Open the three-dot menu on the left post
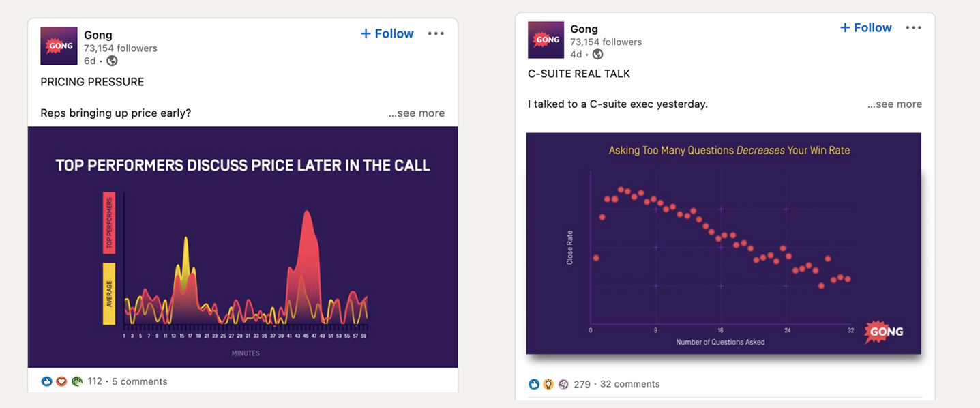The image size is (980, 408). (x=436, y=33)
